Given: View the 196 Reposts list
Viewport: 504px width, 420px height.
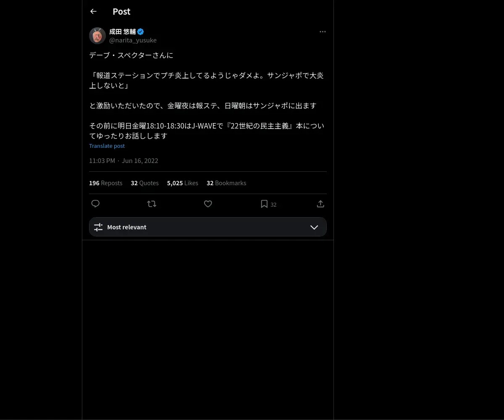Looking at the screenshot, I should (106, 183).
